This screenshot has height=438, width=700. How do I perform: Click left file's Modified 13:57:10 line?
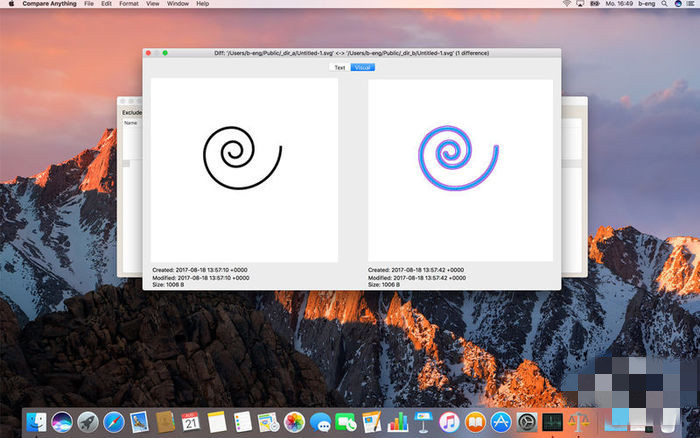(x=200, y=278)
